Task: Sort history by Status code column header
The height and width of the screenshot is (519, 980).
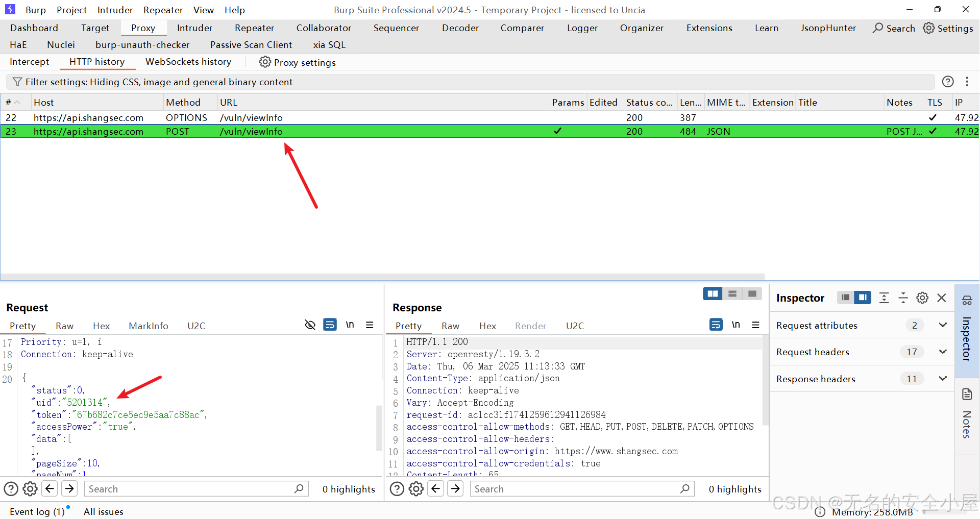Action: coord(650,102)
